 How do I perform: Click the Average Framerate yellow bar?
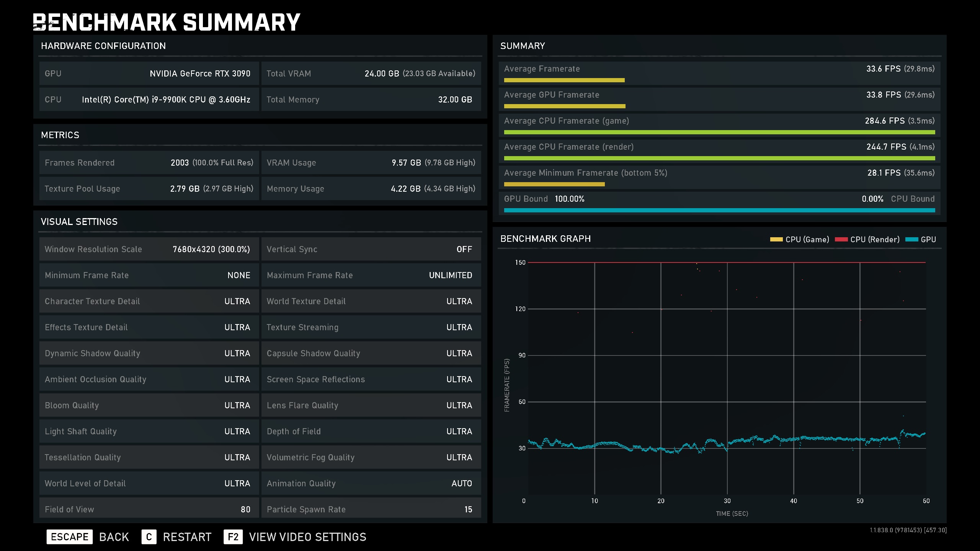pyautogui.click(x=564, y=80)
